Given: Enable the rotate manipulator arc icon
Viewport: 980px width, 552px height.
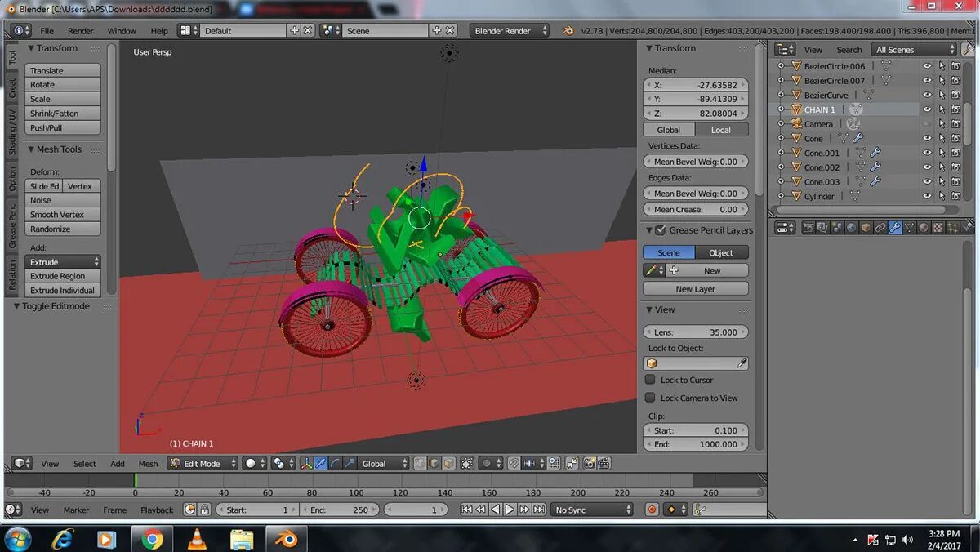Looking at the screenshot, I should pos(336,463).
